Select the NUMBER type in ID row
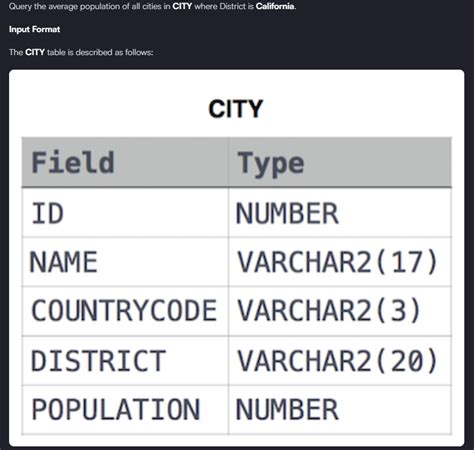 point(340,213)
